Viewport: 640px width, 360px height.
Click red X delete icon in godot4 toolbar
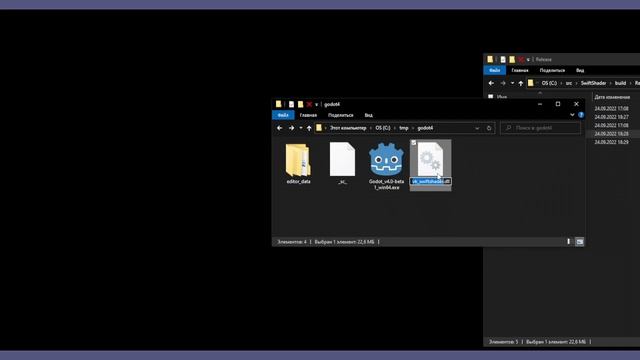click(x=309, y=104)
